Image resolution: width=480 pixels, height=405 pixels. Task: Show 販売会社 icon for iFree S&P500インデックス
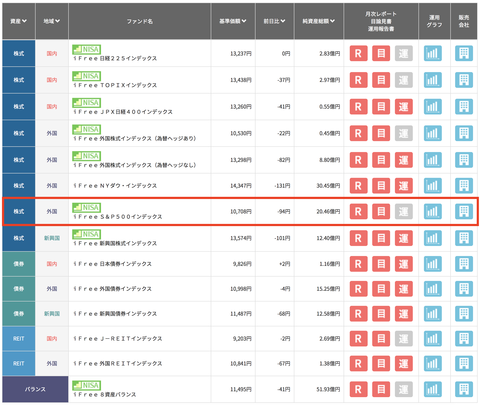coord(464,211)
